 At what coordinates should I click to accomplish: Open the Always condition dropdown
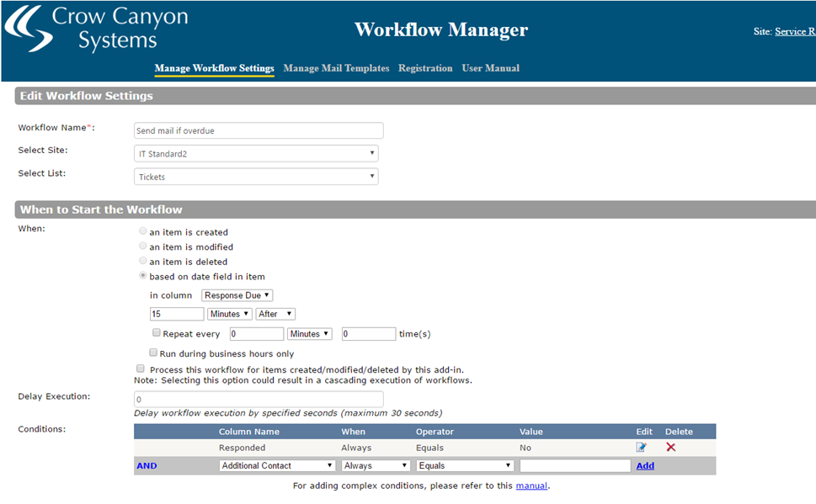click(x=375, y=465)
